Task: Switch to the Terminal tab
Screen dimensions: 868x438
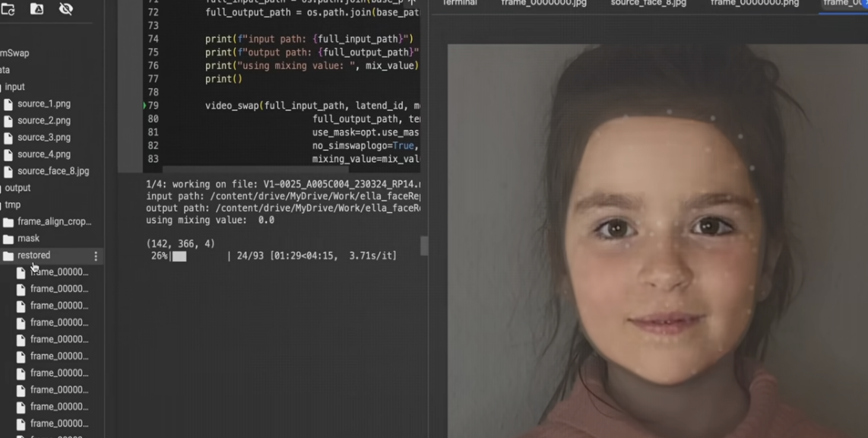Action: pos(460,3)
